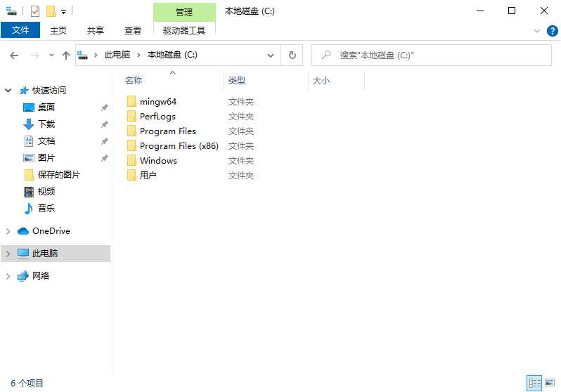Open the Drive Tools tab
This screenshot has width=561, height=392.
tap(183, 30)
